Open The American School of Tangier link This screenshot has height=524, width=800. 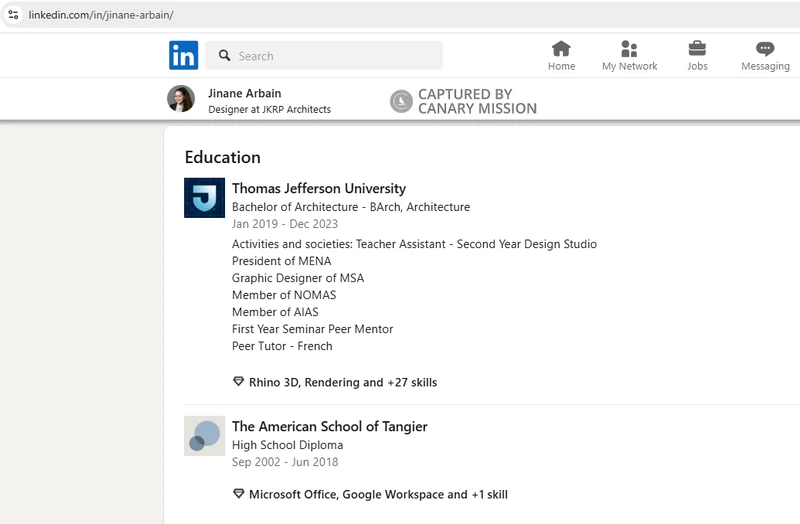click(329, 426)
